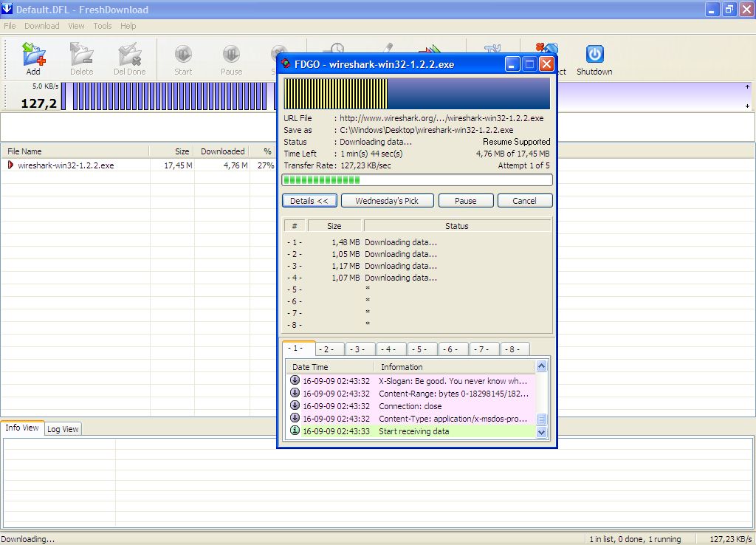
Task: Sort the list by Downloaded column header
Action: [221, 151]
